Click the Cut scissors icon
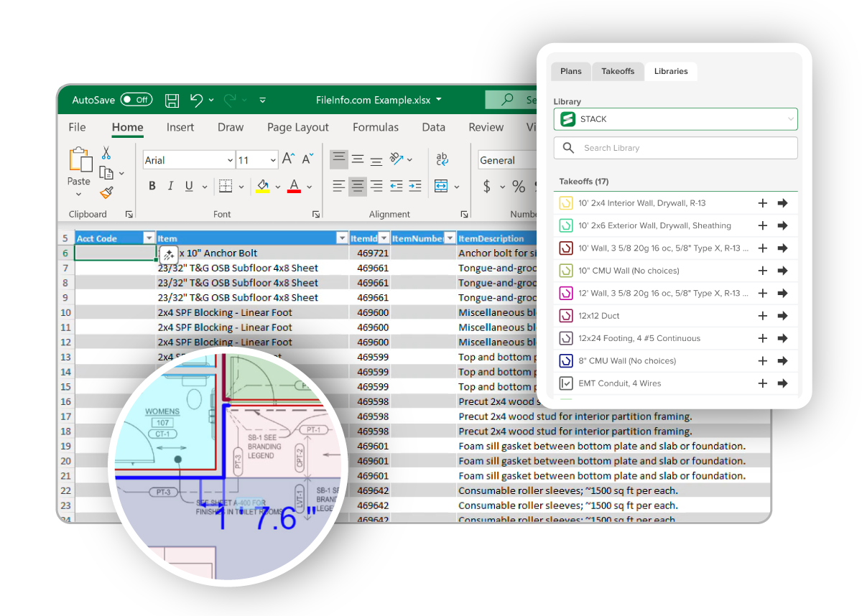 tap(106, 153)
